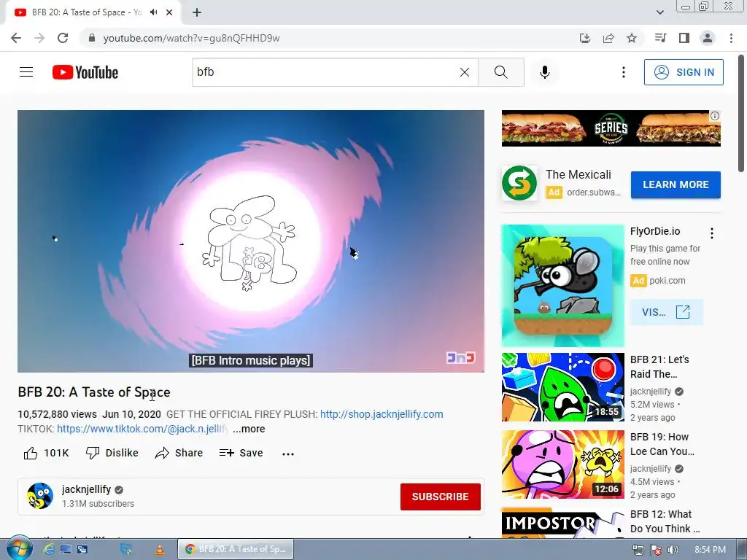Expand description with ...more
Image resolution: width=747 pixels, height=560 pixels.
coord(249,429)
